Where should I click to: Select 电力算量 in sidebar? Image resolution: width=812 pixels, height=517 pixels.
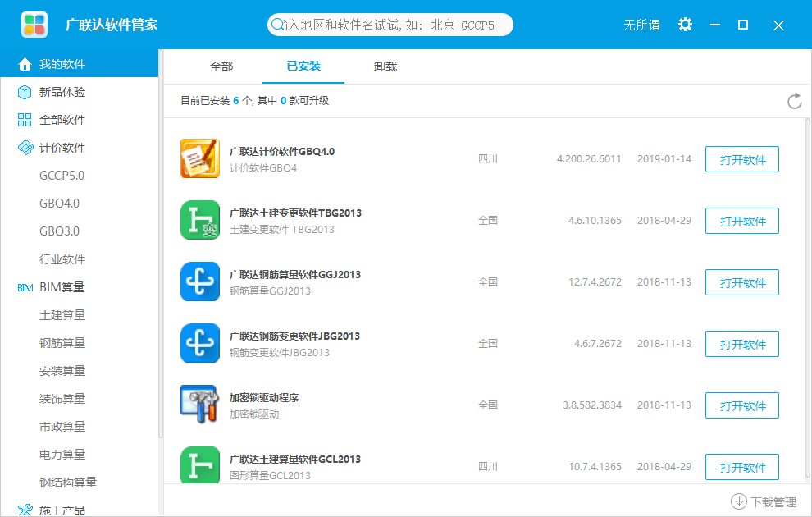(x=62, y=455)
